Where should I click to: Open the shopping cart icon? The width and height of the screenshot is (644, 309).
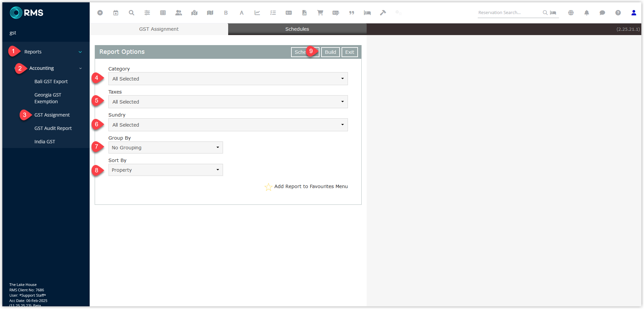click(320, 13)
